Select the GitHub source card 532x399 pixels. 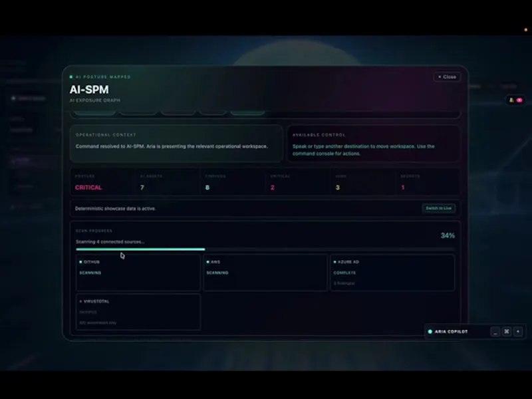[x=138, y=273]
